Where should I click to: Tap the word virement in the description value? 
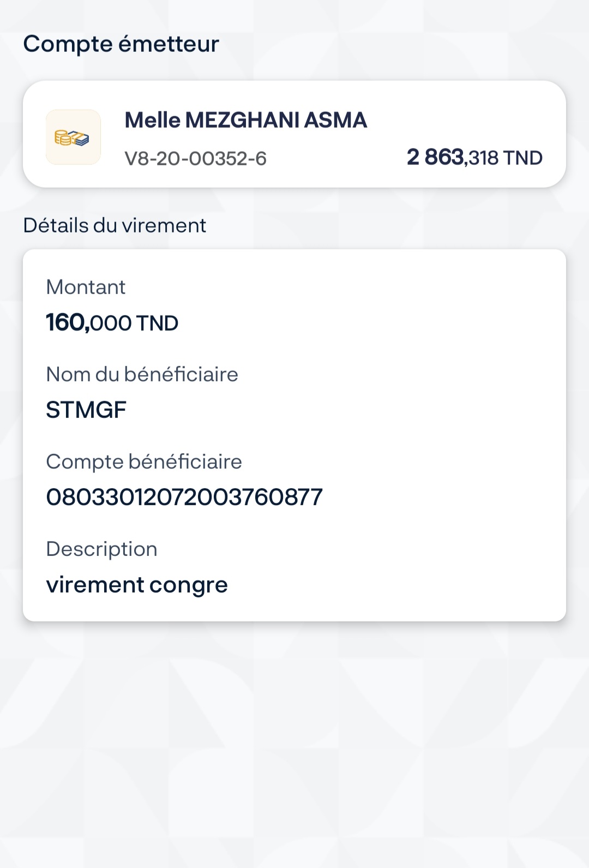(x=95, y=585)
